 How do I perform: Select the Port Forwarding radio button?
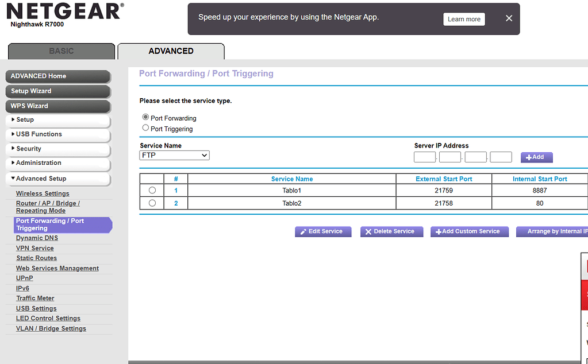(145, 117)
